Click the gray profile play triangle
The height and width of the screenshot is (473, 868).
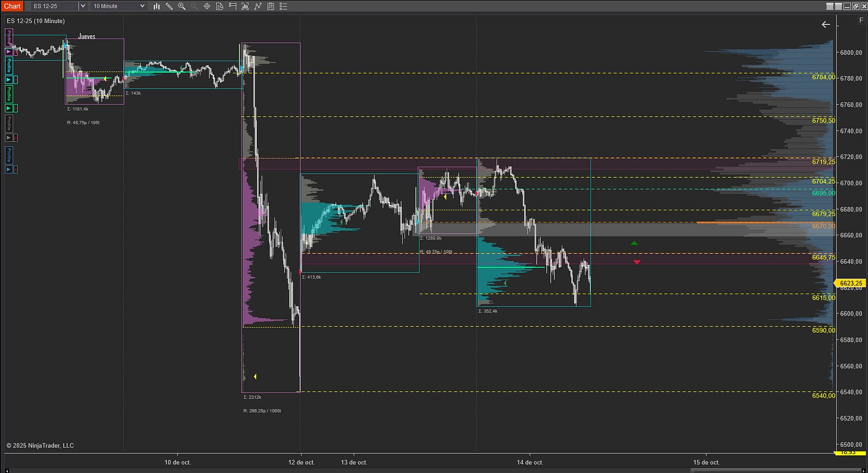[8, 138]
